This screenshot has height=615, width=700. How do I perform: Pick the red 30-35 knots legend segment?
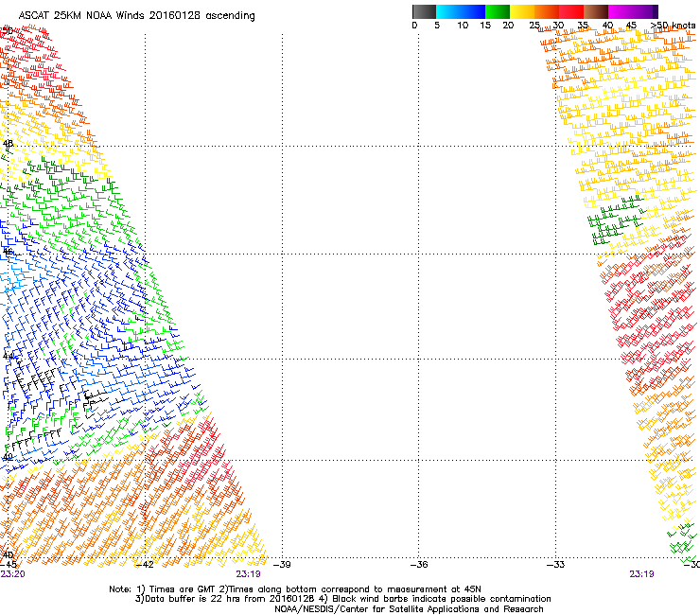(x=571, y=11)
